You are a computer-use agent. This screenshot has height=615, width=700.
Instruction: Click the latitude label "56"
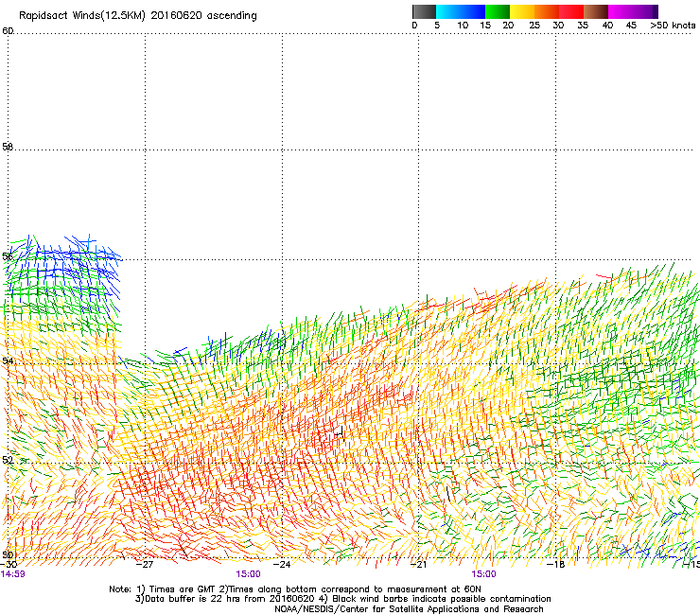click(x=8, y=256)
